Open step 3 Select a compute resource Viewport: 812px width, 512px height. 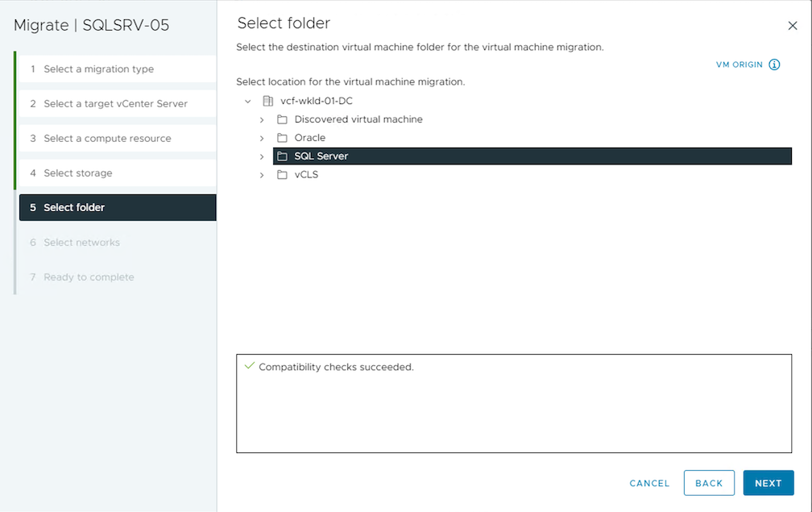click(x=107, y=139)
